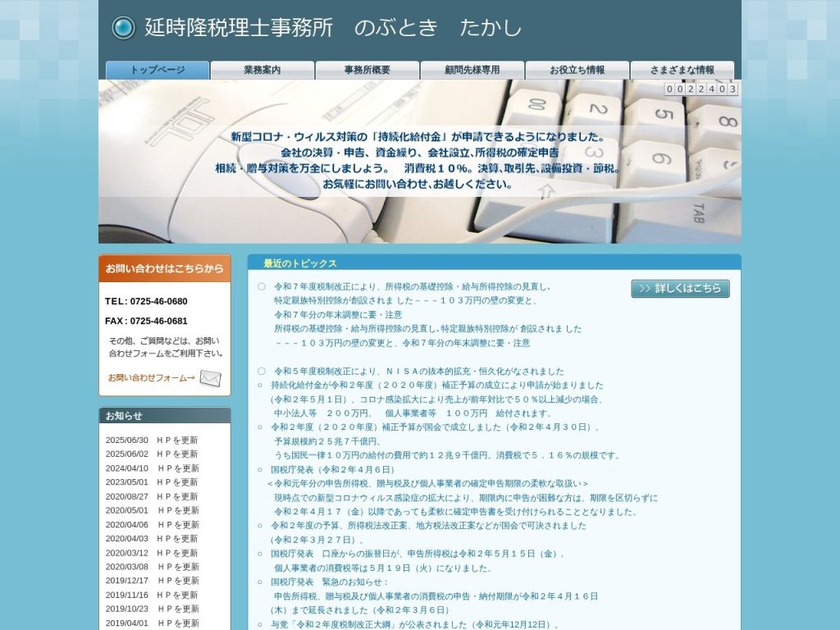Click the round blue logo icon in header
The image size is (840, 630).
click(123, 28)
